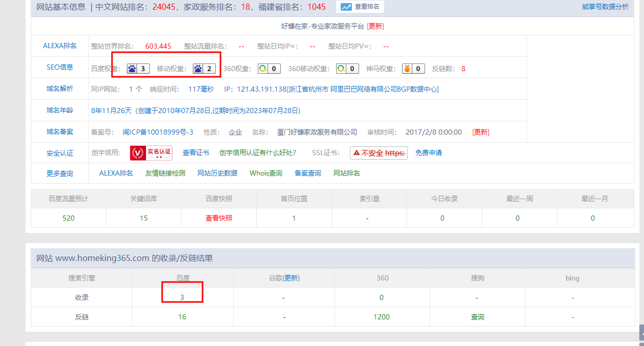The height and width of the screenshot is (346, 644).
Task: Click the 响应时间 117毫秒 value
Action: [201, 89]
